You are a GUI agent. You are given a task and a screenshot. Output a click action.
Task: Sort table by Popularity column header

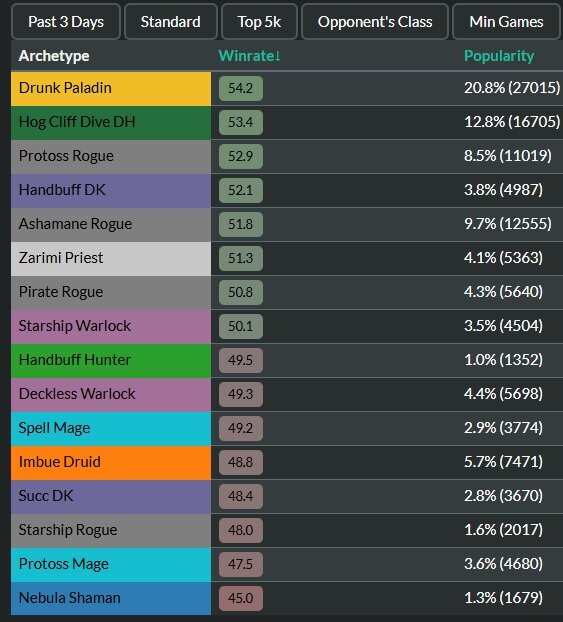(499, 56)
